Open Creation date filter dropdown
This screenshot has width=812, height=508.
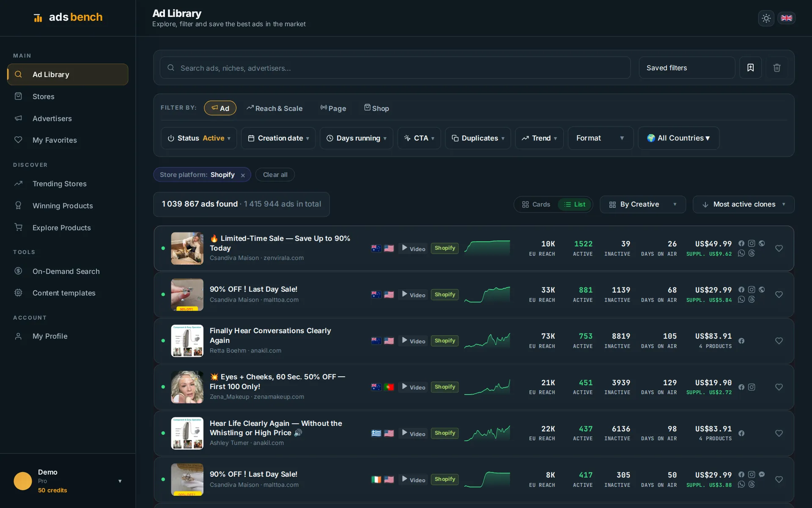click(x=278, y=138)
